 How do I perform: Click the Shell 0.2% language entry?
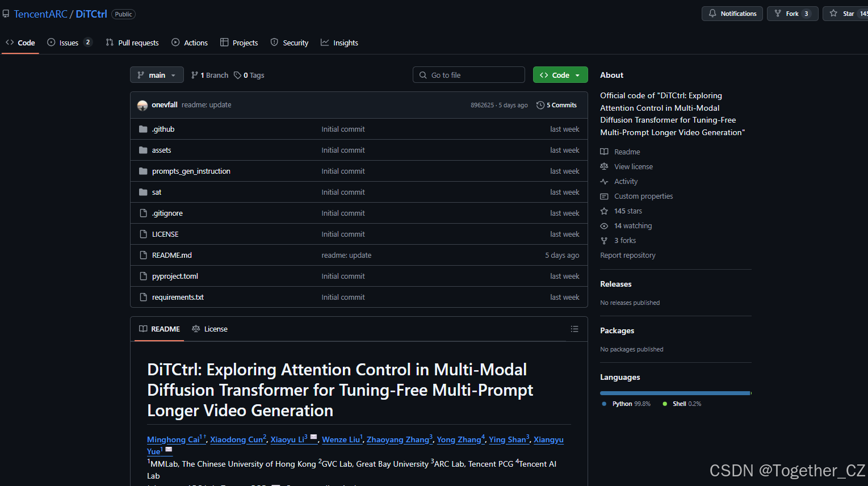pos(682,404)
